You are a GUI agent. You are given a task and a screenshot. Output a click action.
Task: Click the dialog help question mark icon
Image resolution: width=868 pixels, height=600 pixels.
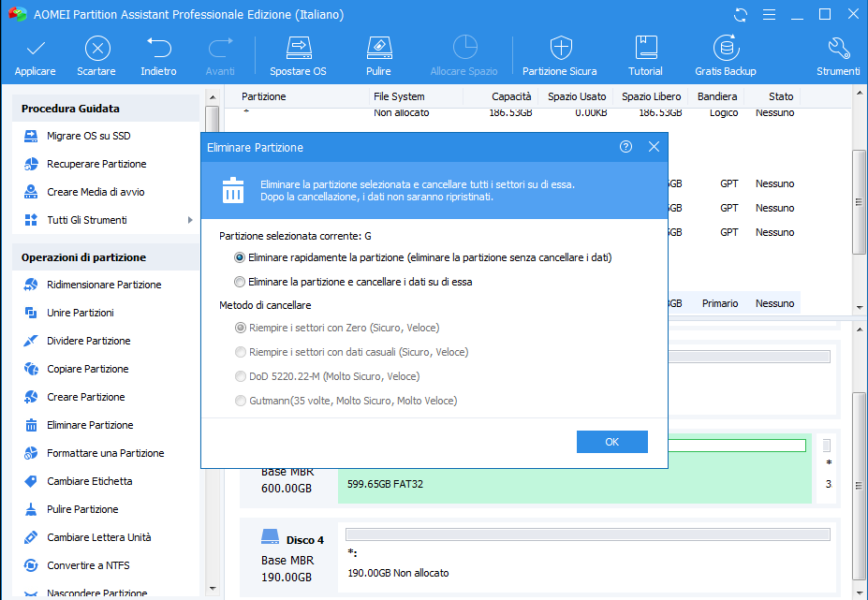(x=625, y=147)
